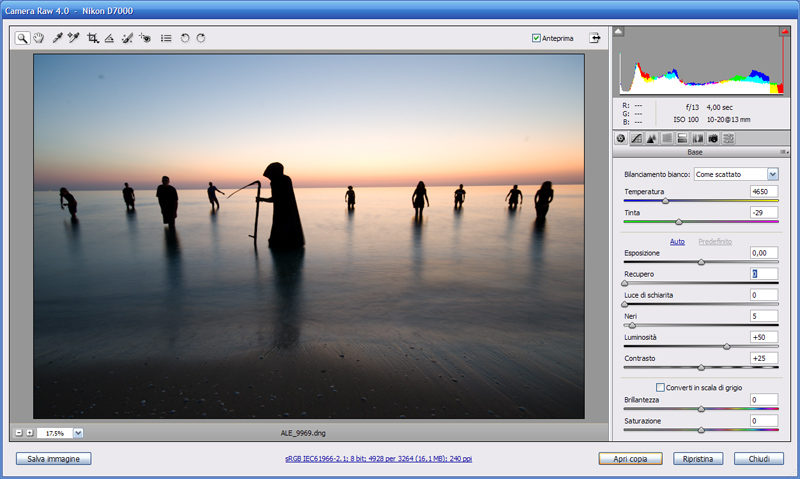Open the Detail panel tab

tap(652, 138)
